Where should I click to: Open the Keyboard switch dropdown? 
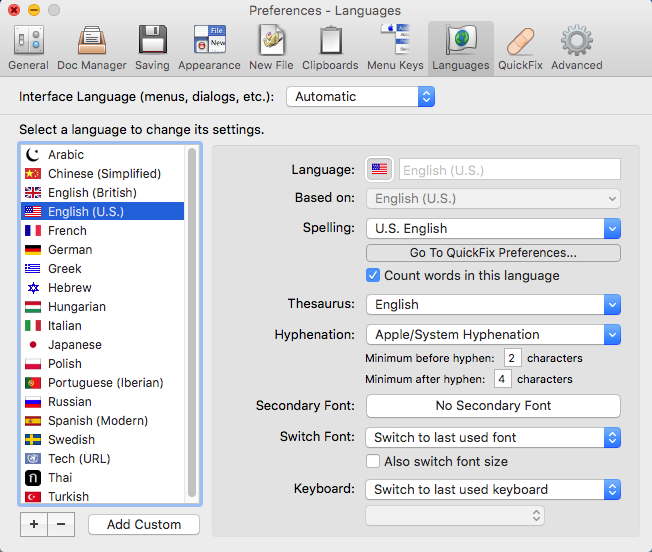point(493,490)
